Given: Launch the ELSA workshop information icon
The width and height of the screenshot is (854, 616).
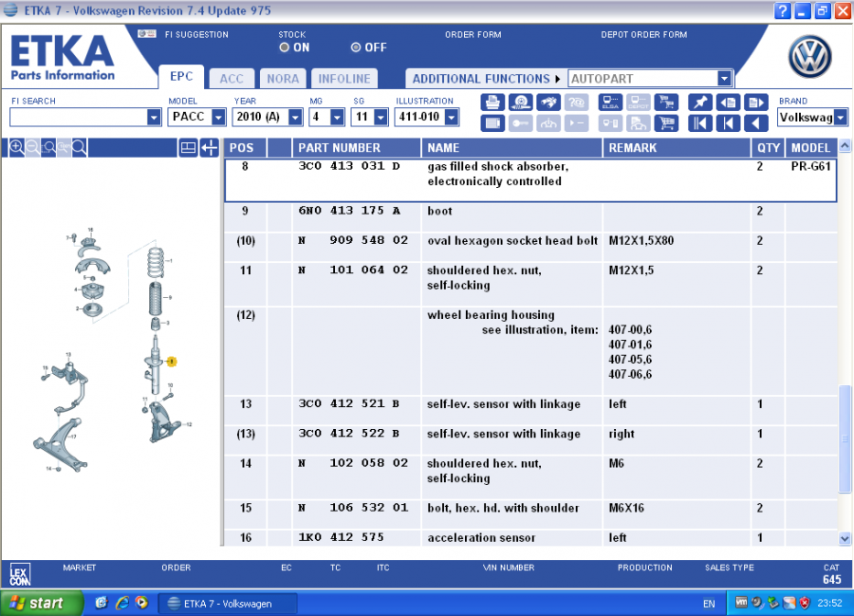Looking at the screenshot, I should pos(611,103).
